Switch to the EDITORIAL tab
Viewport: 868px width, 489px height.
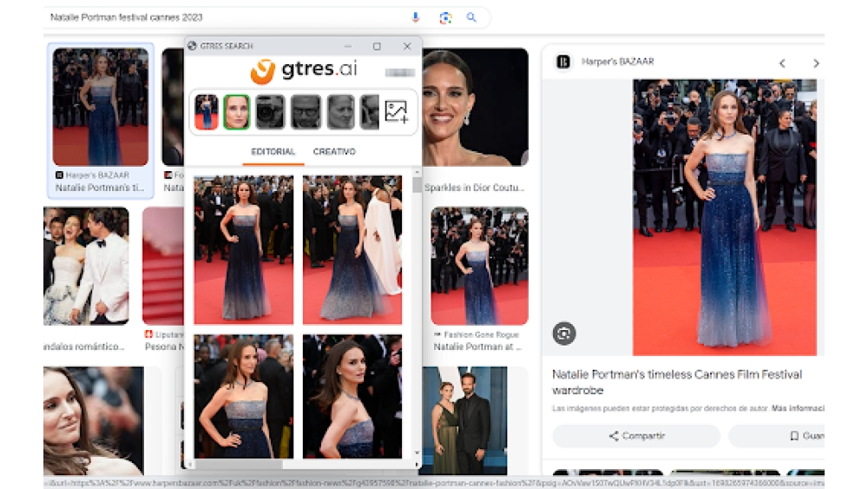[273, 151]
